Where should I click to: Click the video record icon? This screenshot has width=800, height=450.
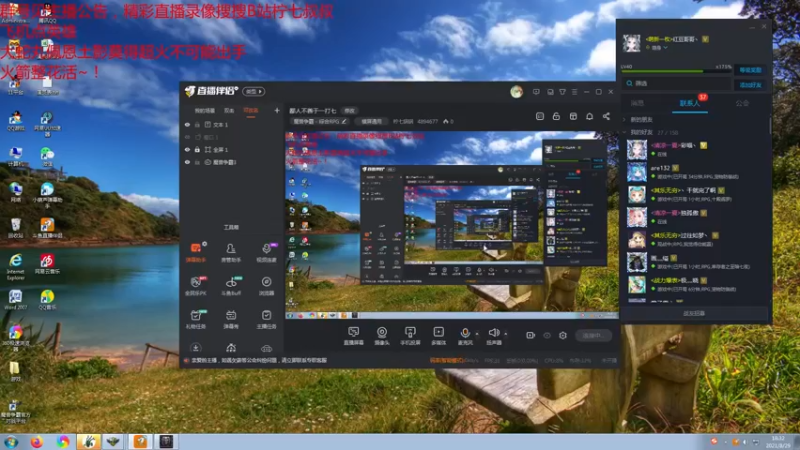click(530, 335)
